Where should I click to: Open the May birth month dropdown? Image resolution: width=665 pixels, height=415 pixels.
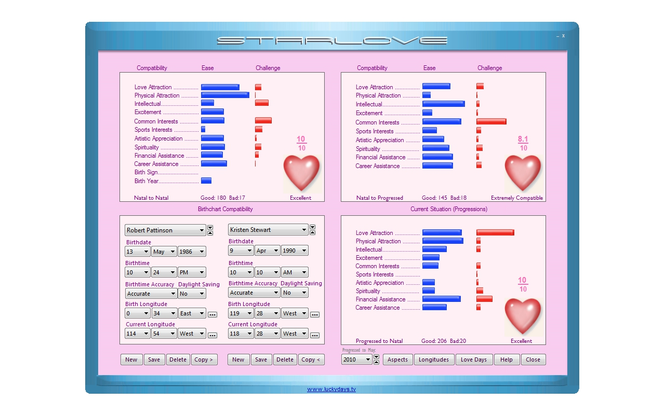(171, 253)
